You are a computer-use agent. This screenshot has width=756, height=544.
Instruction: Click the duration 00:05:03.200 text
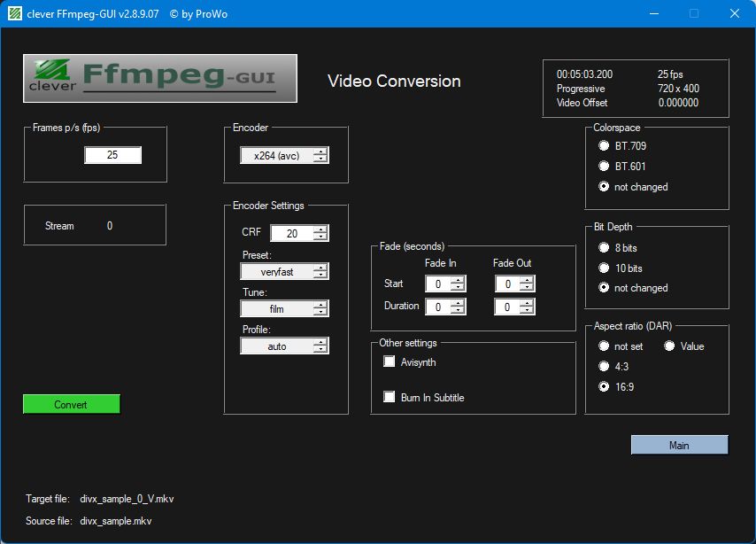[x=584, y=74]
